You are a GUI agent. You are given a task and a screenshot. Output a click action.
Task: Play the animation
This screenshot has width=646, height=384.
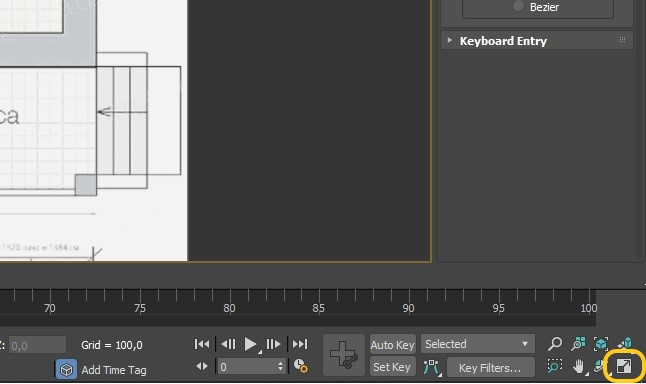pos(250,344)
